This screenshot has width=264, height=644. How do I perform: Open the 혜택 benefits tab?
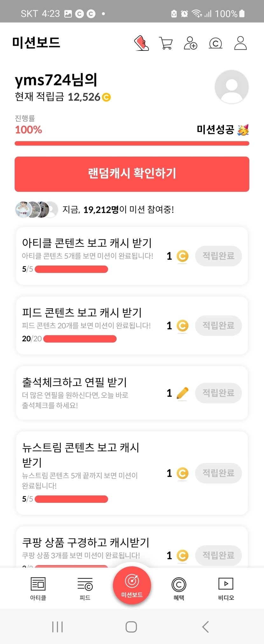click(179, 588)
